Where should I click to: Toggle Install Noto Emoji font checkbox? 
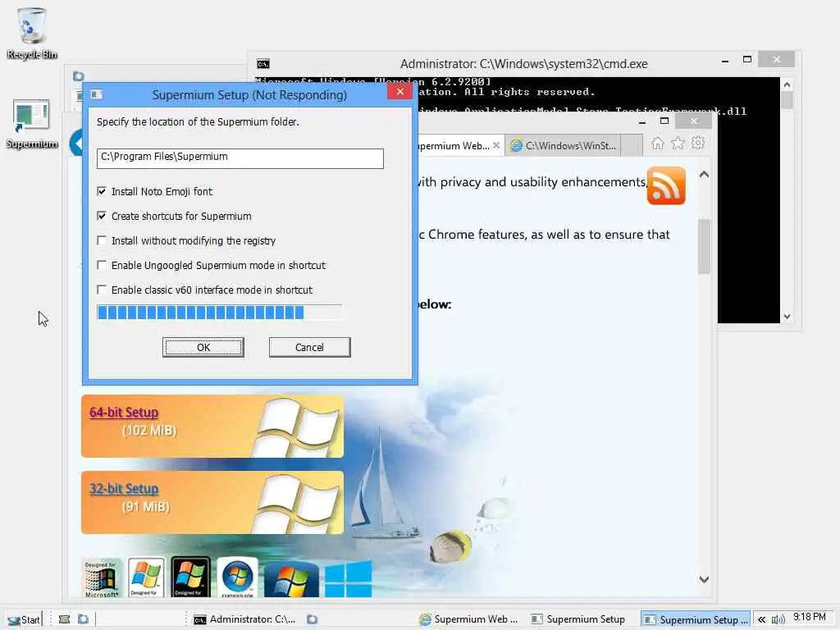[102, 191]
